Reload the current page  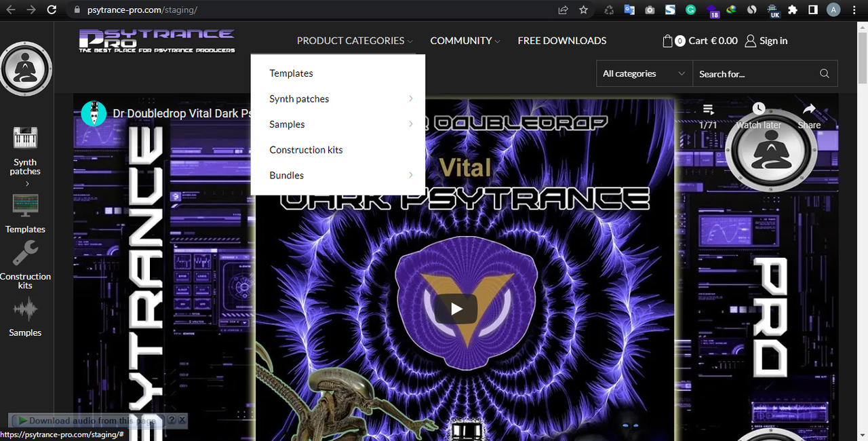pyautogui.click(x=52, y=10)
